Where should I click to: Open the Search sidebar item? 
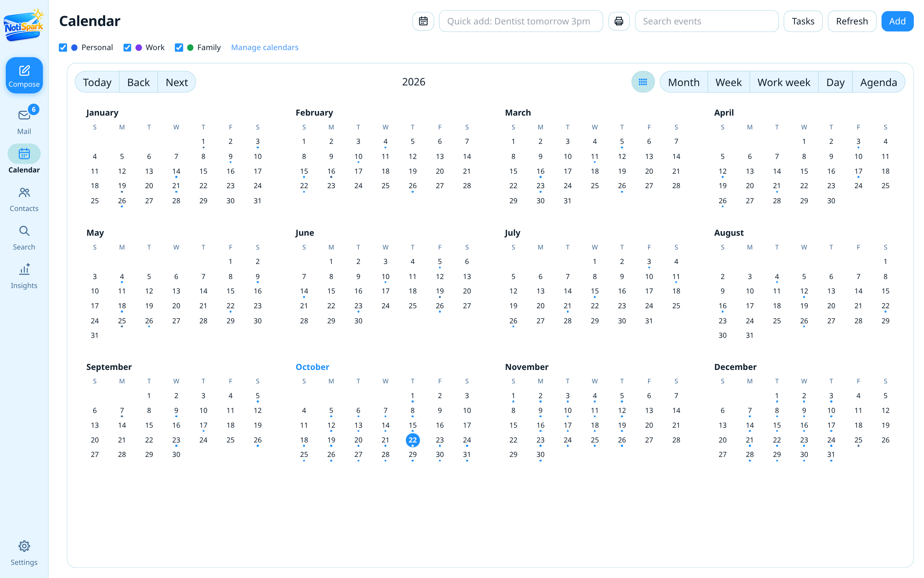click(x=24, y=237)
